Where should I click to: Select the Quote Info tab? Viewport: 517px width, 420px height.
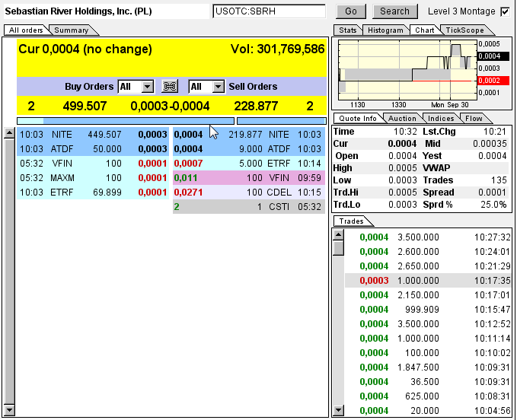358,119
